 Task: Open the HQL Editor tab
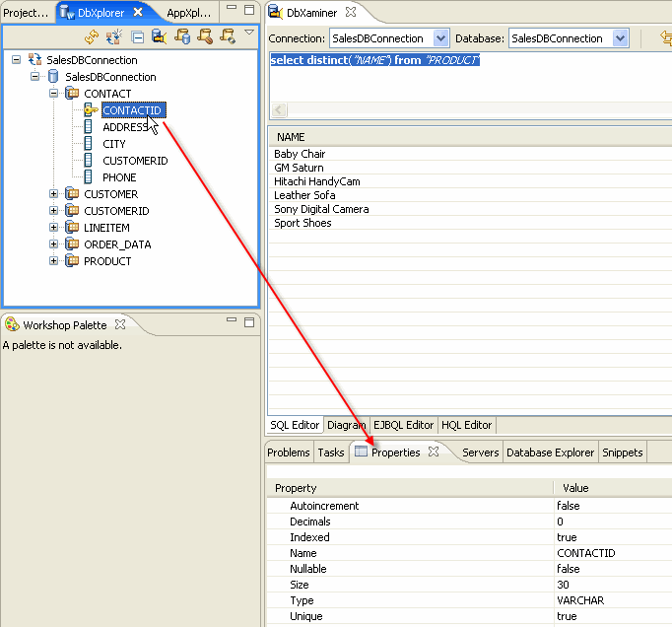[466, 425]
